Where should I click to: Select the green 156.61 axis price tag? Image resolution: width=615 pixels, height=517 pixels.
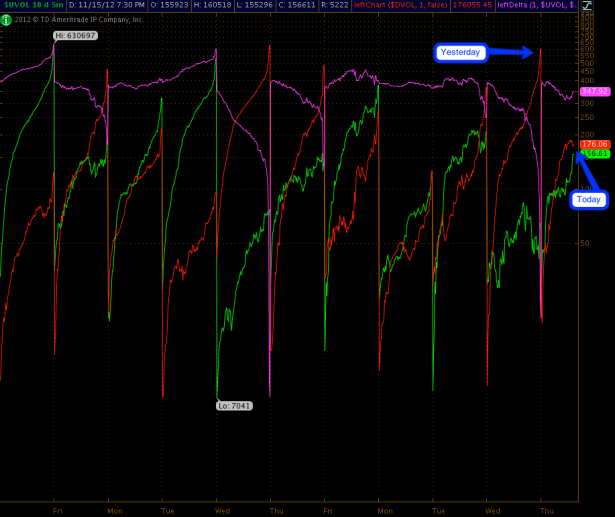click(595, 153)
